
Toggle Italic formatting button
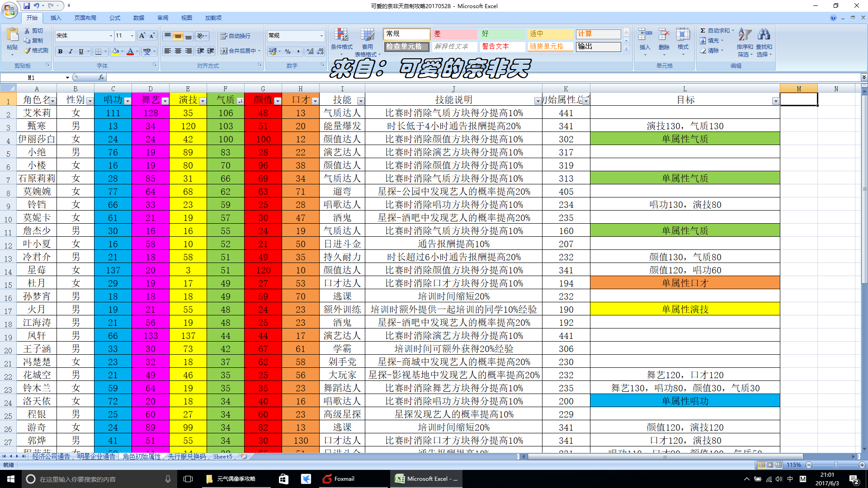pyautogui.click(x=71, y=52)
